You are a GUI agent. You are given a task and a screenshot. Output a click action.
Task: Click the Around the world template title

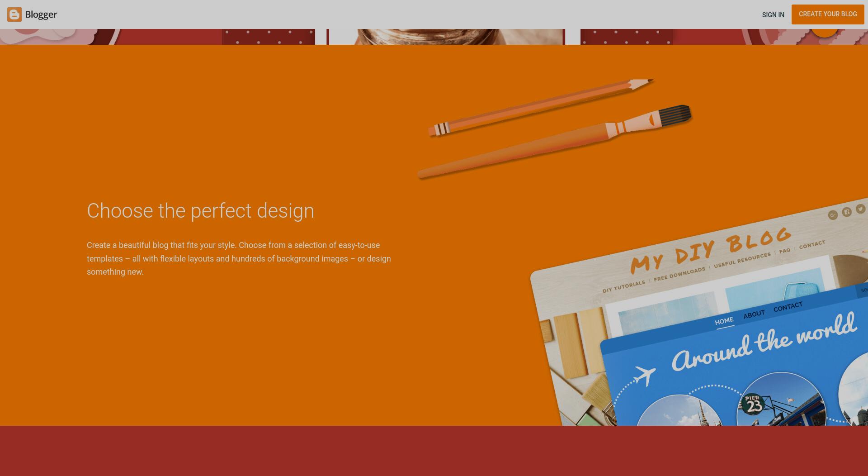764,342
